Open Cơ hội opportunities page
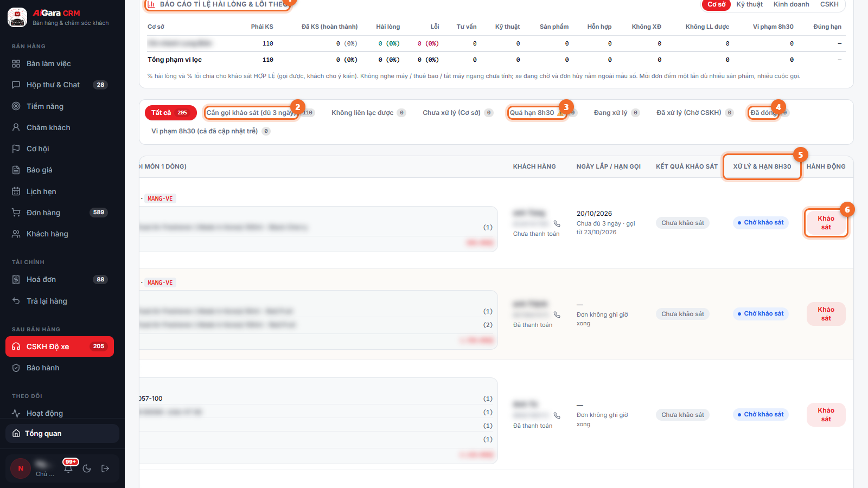This screenshot has height=488, width=868. (x=60, y=149)
